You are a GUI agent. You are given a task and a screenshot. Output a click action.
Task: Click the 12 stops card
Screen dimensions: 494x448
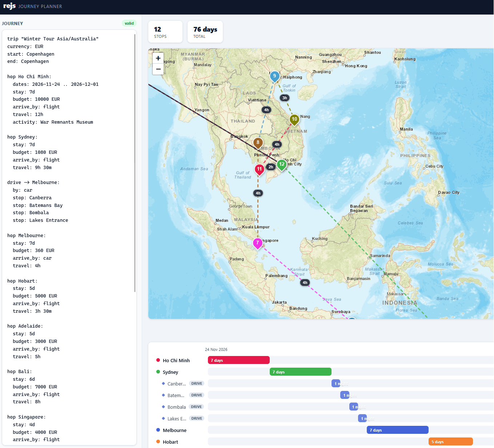165,32
